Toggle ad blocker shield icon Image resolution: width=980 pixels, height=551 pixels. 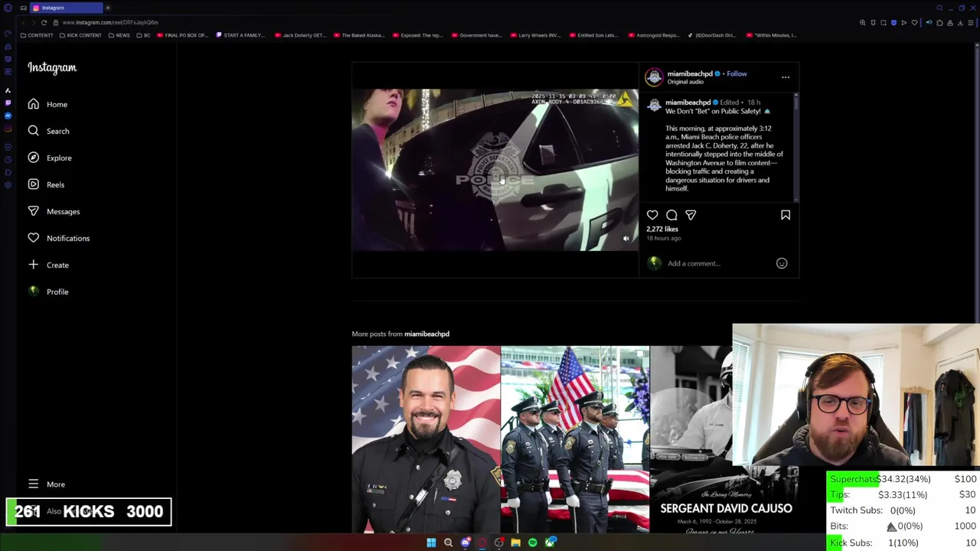tap(893, 23)
